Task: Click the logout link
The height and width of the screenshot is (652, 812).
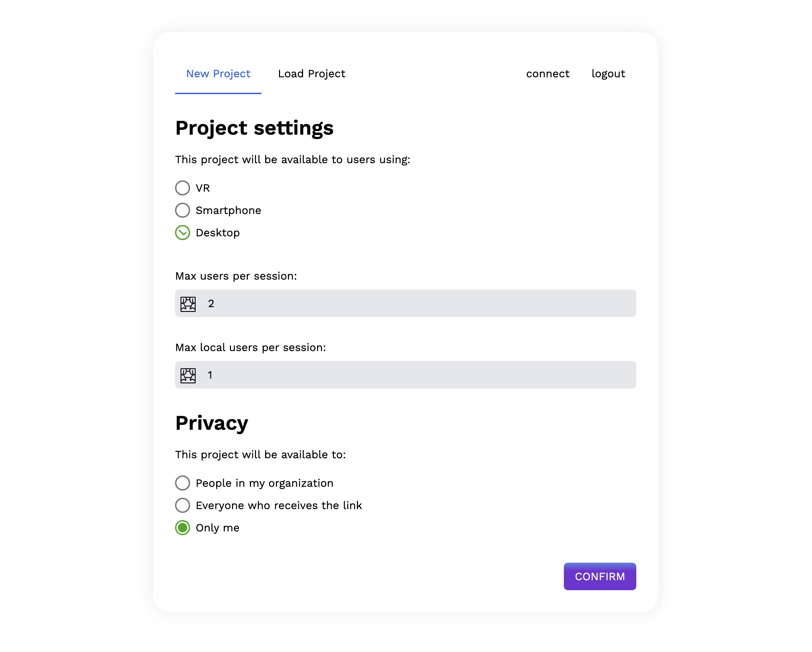Action: (608, 74)
